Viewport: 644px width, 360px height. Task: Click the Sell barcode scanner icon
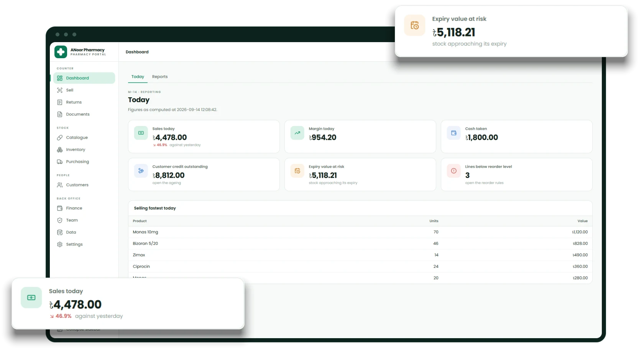coord(60,90)
